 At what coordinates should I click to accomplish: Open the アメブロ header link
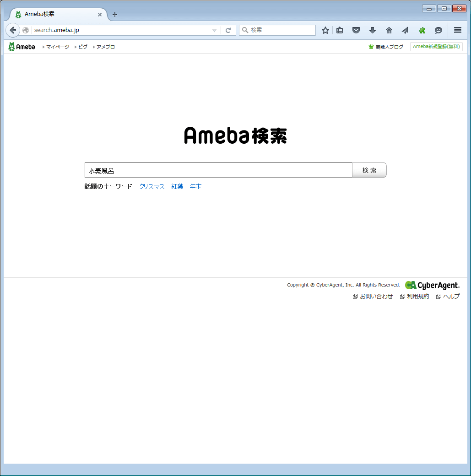click(x=105, y=47)
